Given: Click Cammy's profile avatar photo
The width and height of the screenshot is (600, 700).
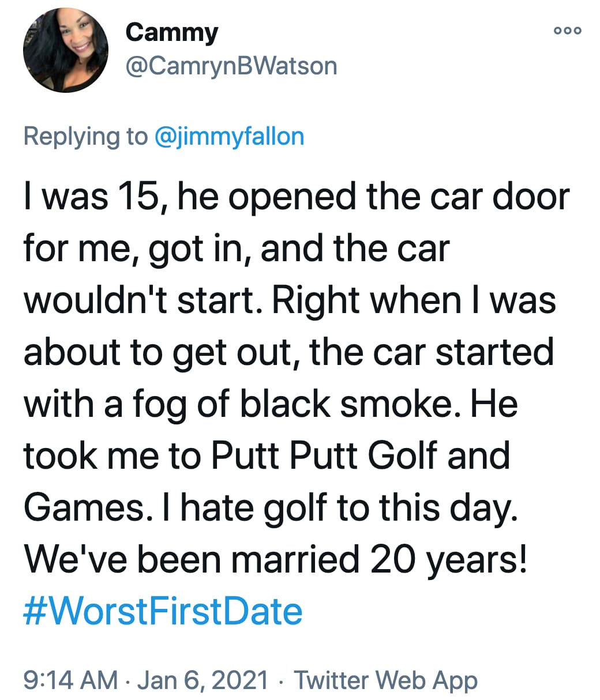Looking at the screenshot, I should [x=66, y=50].
